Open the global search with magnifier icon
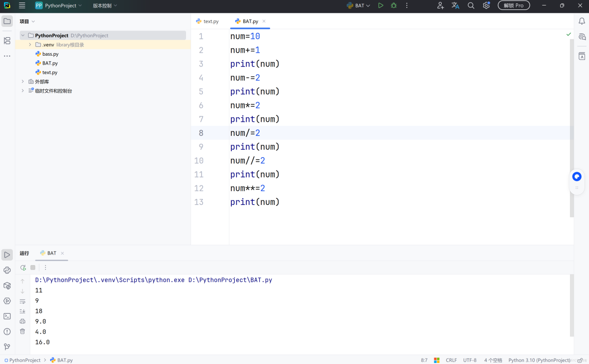The image size is (589, 364). 471,5
